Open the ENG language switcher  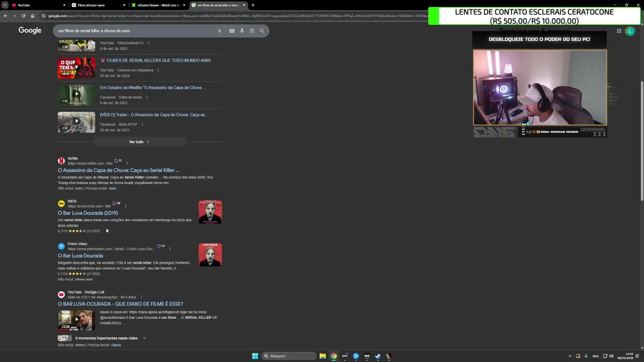click(596, 356)
